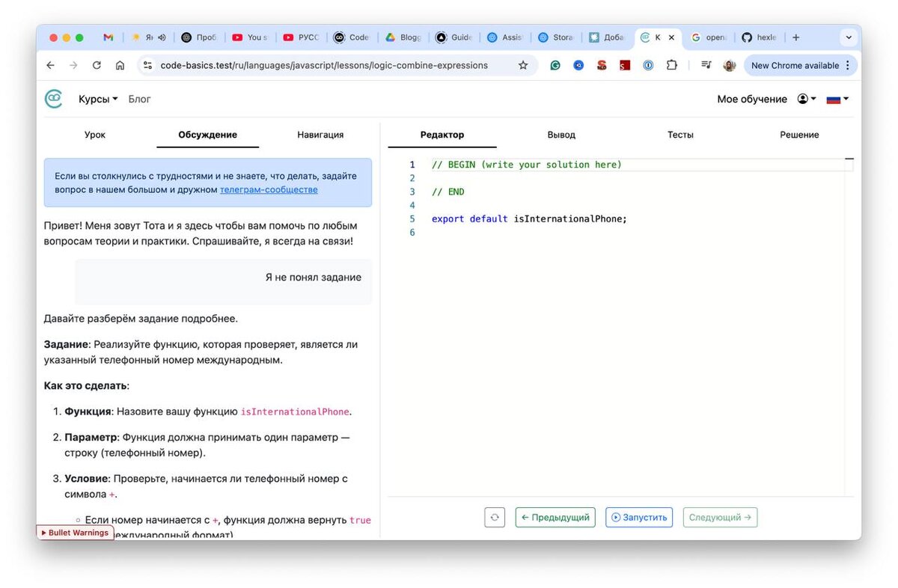Reload the current page

[97, 65]
